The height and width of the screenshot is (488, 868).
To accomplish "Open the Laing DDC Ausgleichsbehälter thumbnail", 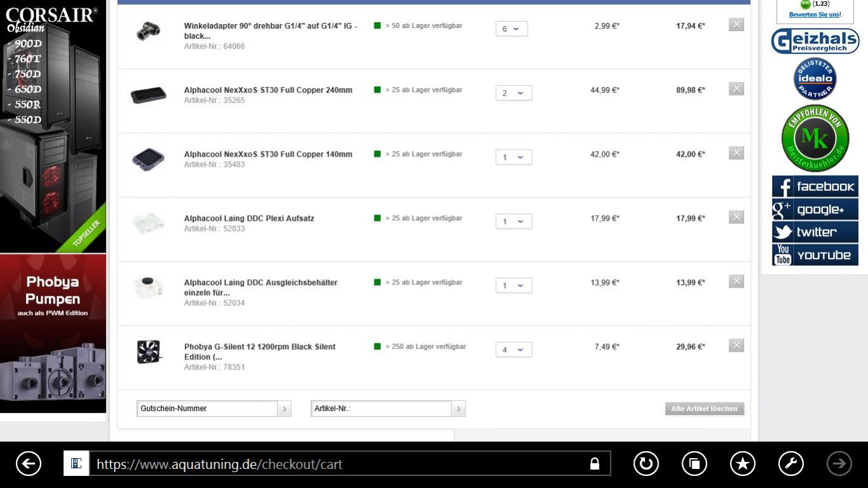I will tap(148, 288).
